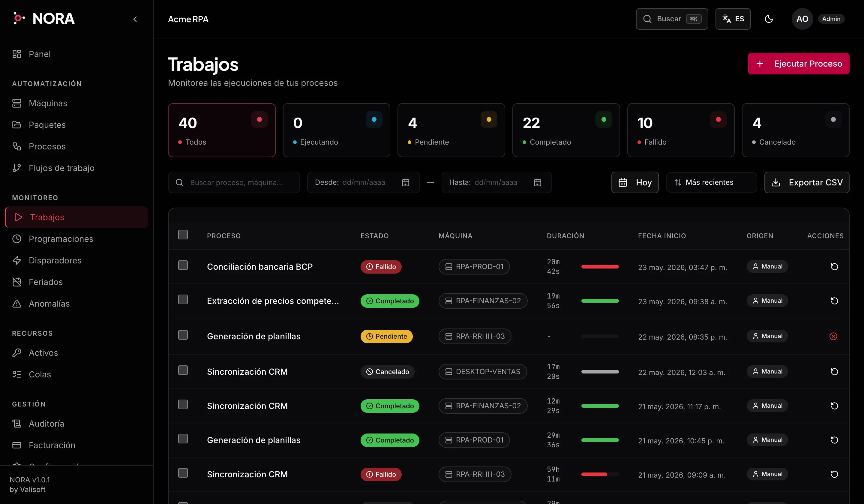Retry the Conciliación bancaria BCP job
Image resolution: width=864 pixels, height=504 pixels.
point(834,267)
